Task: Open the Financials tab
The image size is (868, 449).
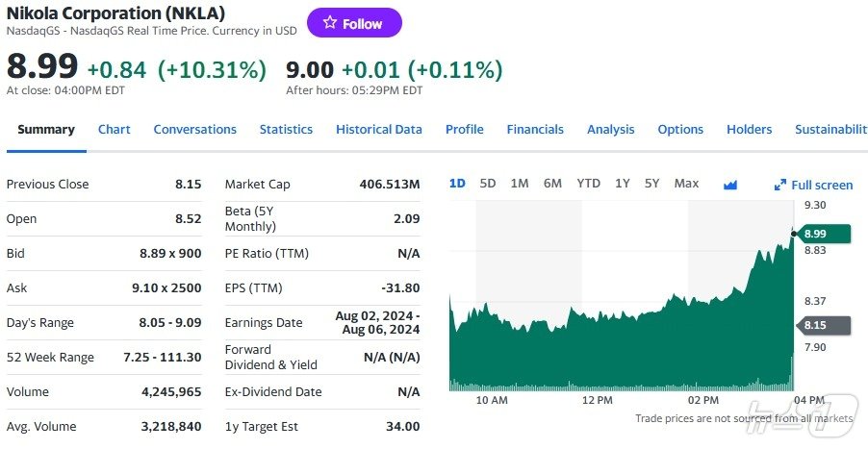Action: point(535,130)
